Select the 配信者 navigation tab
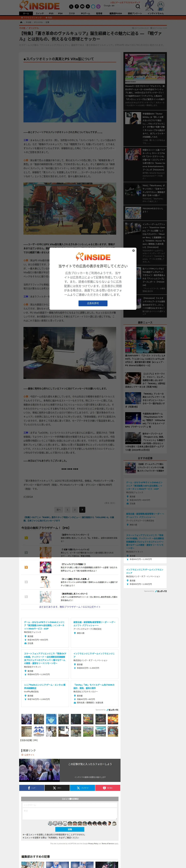 coord(99,13)
